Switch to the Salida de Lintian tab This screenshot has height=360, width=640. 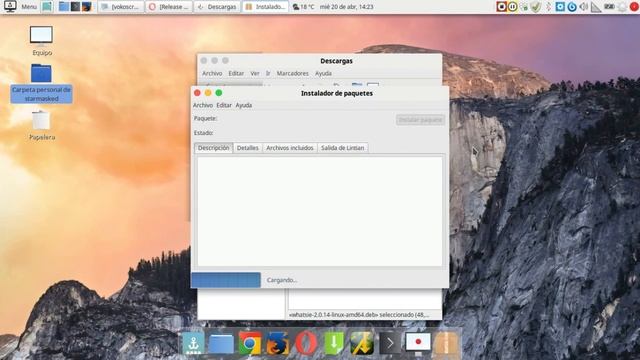(x=342, y=148)
